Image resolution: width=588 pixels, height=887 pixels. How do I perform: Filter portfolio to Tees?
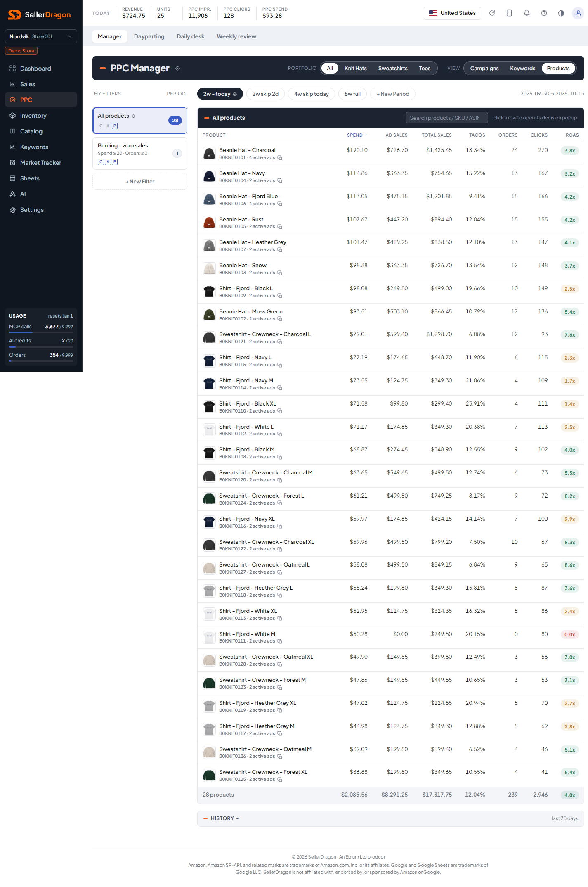[x=425, y=69]
